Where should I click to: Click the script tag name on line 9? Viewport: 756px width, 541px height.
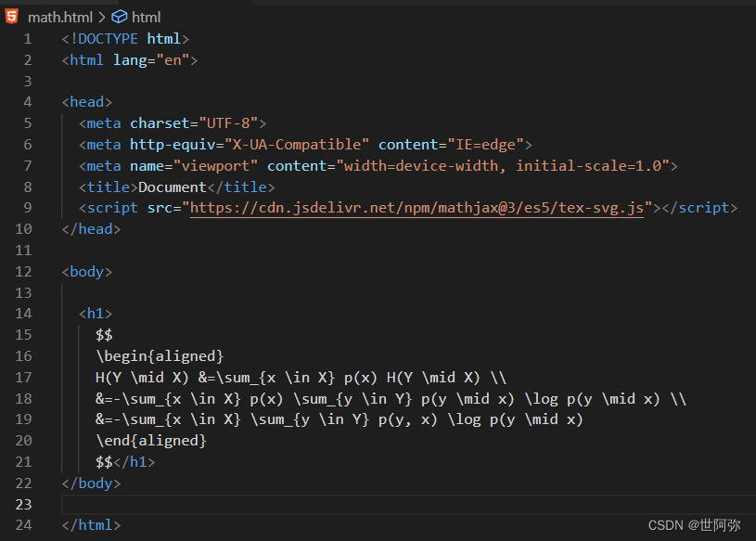point(112,208)
